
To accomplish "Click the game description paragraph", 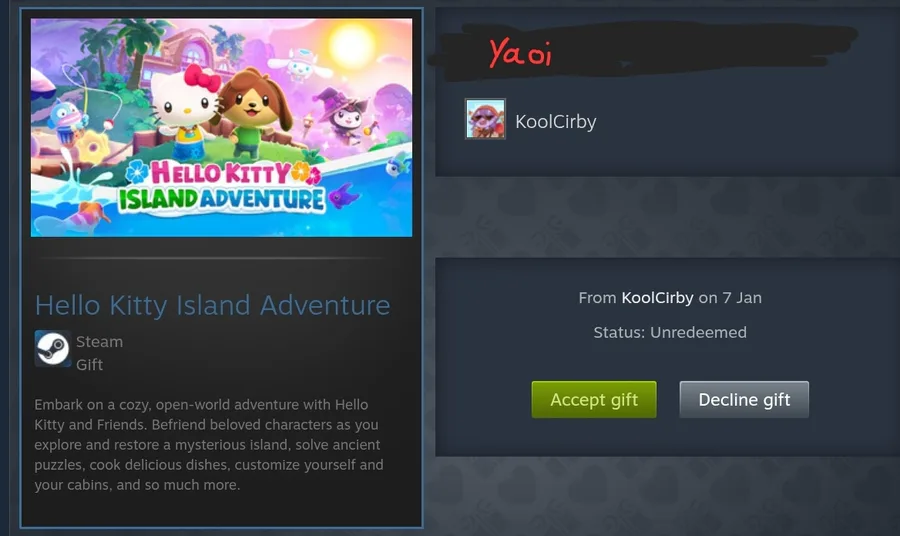I will click(x=209, y=445).
